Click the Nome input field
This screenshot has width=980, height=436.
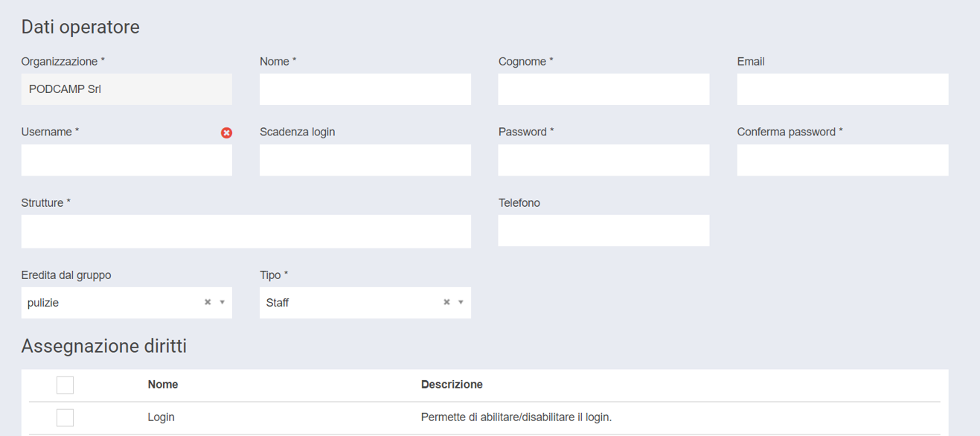[x=365, y=89]
